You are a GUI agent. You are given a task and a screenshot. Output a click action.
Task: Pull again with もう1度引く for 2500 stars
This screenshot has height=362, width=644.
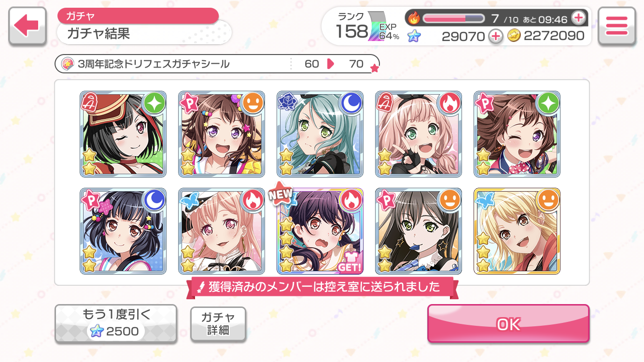[116, 324]
